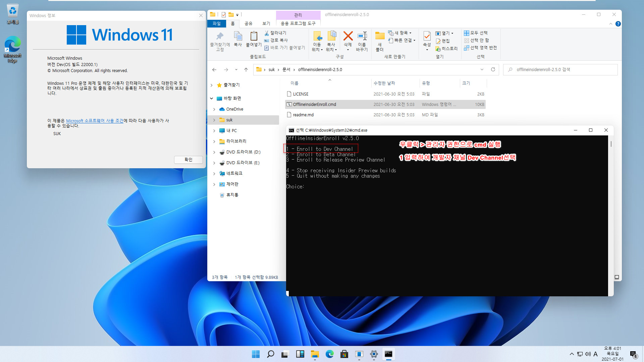Screen dimensions: 644x362
Task: Click Cut (잘라내기) in clipboard group
Action: 275,33
